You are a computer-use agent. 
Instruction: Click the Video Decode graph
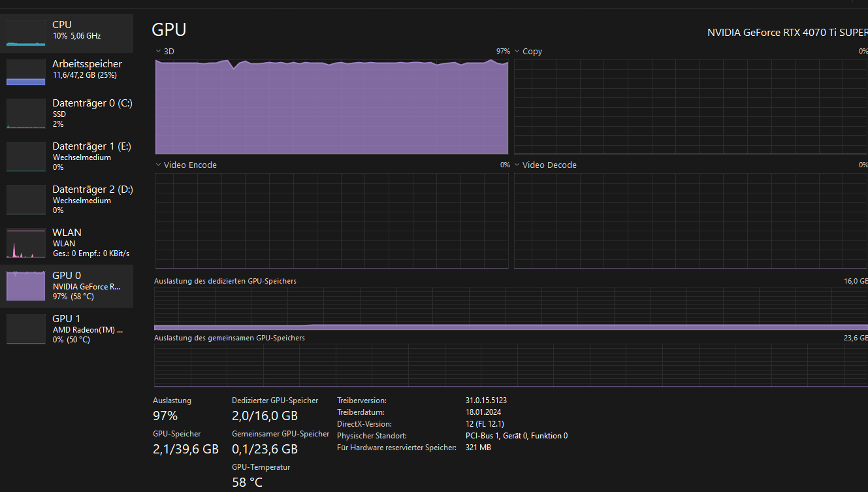click(691, 221)
